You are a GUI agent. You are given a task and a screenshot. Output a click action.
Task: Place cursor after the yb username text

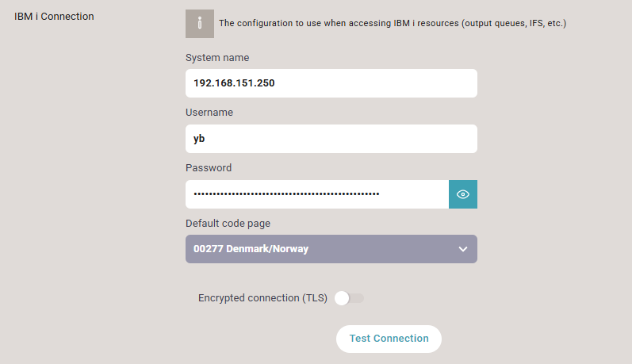point(205,139)
